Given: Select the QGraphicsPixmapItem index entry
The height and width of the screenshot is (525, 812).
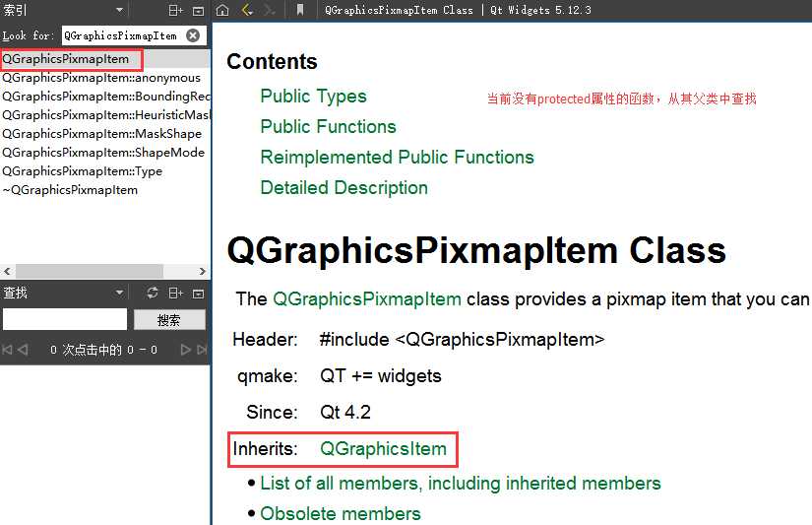Looking at the screenshot, I should (x=105, y=59).
